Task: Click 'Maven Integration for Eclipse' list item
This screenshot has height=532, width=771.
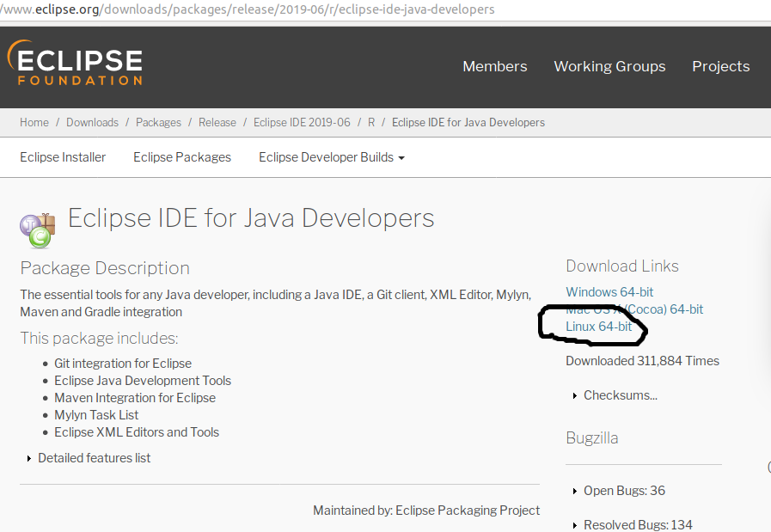Action: click(x=135, y=398)
